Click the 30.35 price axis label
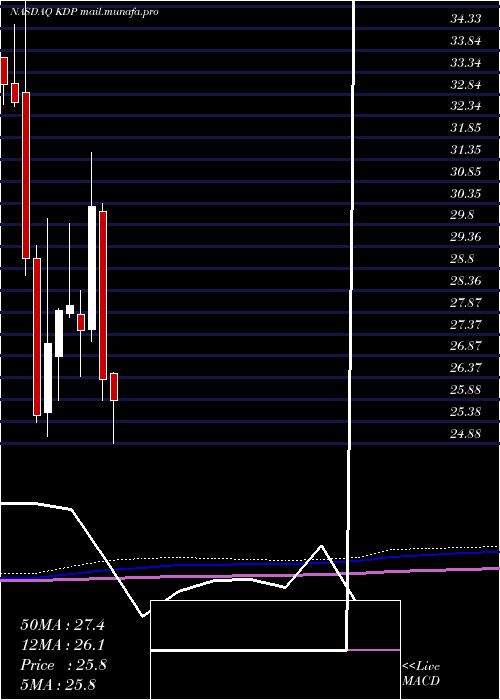500x700 pixels. point(466,193)
